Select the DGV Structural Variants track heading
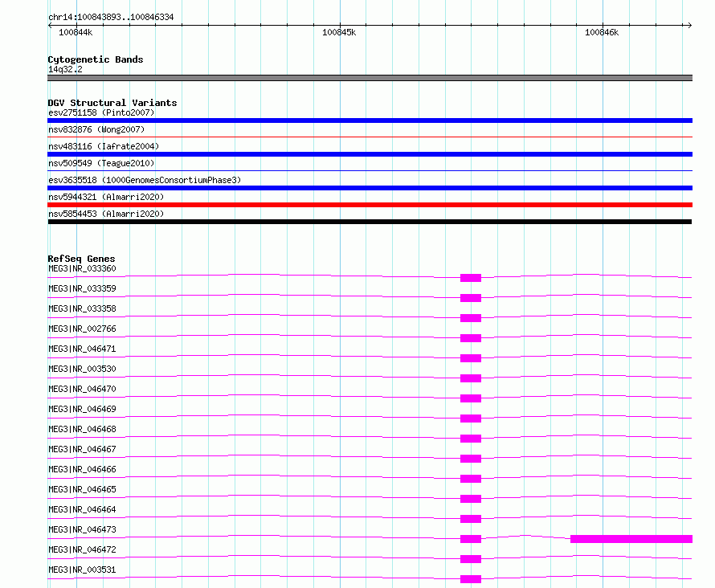 [112, 103]
